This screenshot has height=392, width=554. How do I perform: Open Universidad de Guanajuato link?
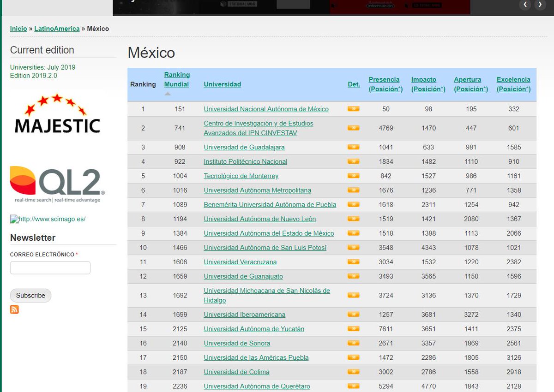click(243, 276)
